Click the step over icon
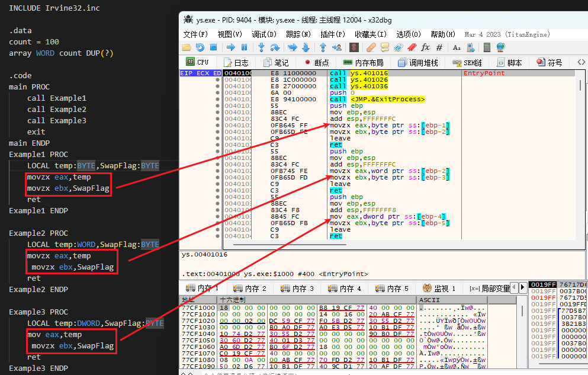The image size is (588, 375). click(275, 47)
